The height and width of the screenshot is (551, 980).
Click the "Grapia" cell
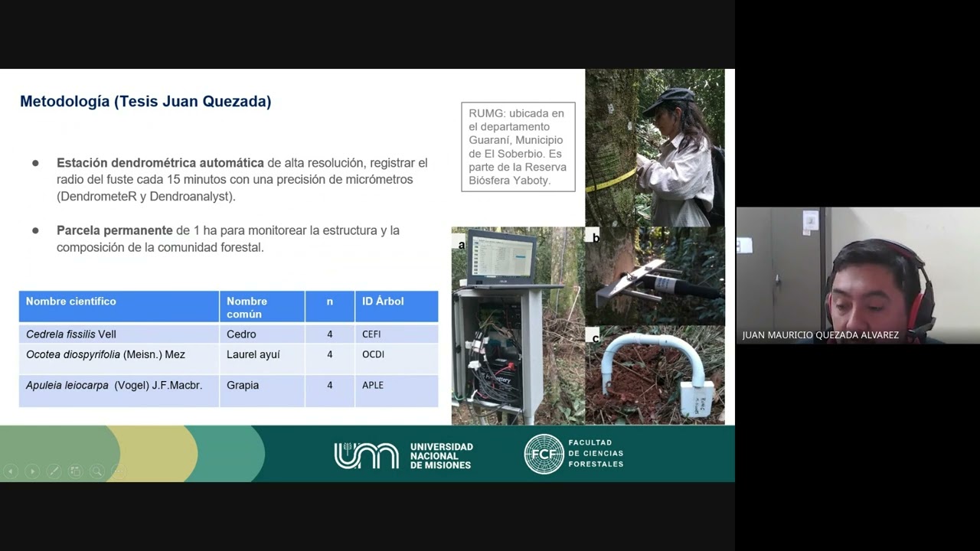(x=262, y=390)
